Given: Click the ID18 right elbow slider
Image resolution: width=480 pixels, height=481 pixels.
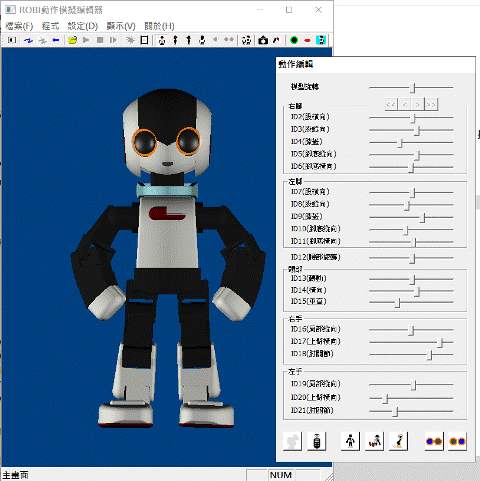Looking at the screenshot, I should [411, 354].
